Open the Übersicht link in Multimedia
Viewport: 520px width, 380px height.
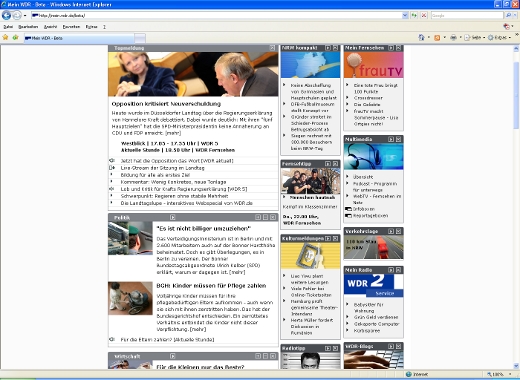[x=363, y=177]
